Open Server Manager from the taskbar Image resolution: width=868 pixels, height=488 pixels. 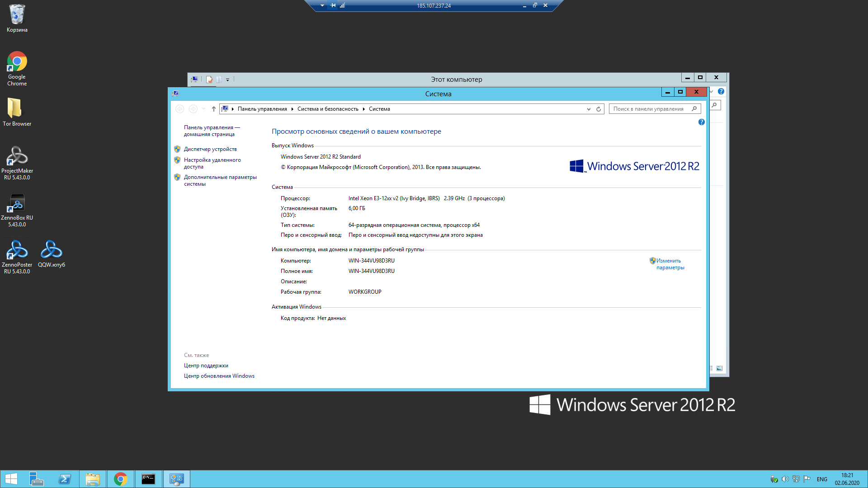[36, 479]
